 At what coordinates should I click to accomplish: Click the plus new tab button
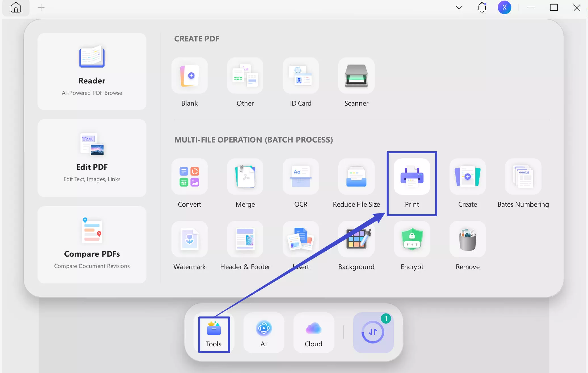(x=41, y=8)
